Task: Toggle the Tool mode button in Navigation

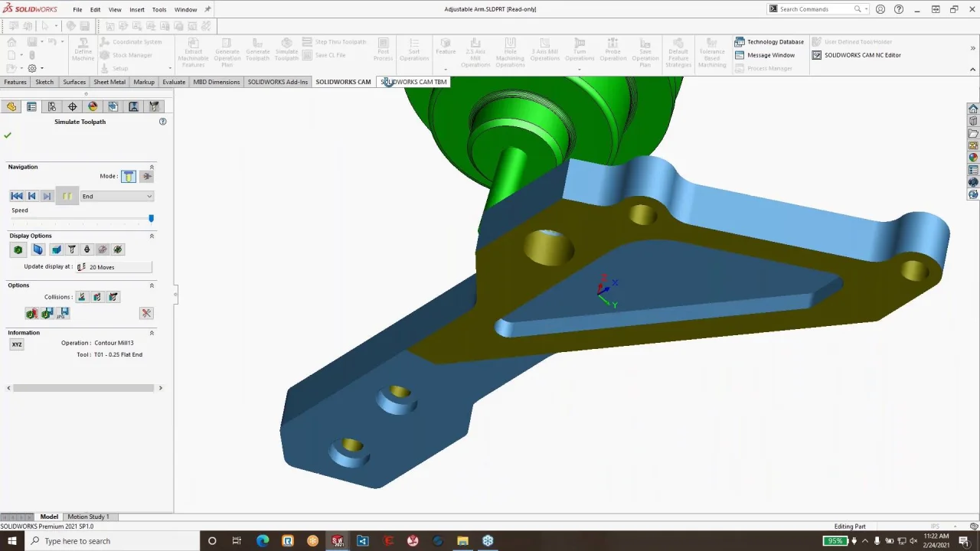Action: click(129, 177)
